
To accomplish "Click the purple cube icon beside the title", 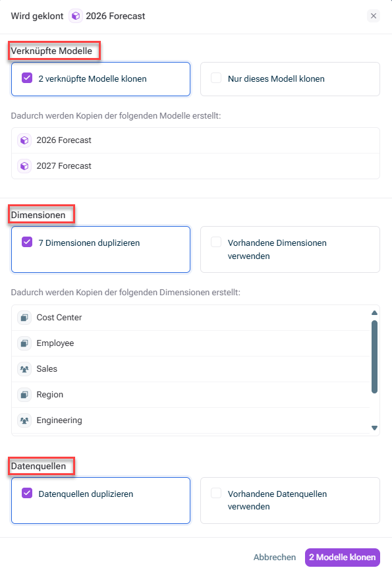I will [x=76, y=16].
